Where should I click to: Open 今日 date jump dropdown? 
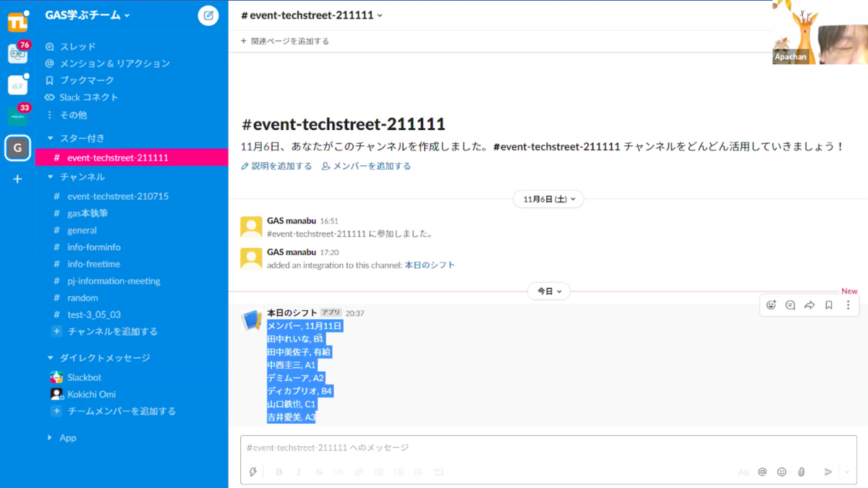click(549, 291)
